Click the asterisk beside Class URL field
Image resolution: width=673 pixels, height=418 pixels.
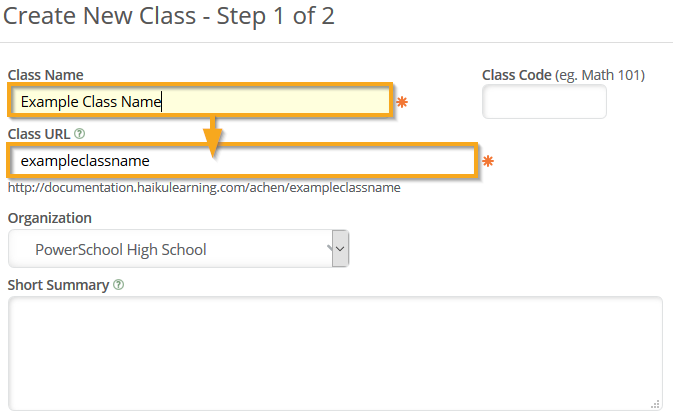pyautogui.click(x=488, y=161)
